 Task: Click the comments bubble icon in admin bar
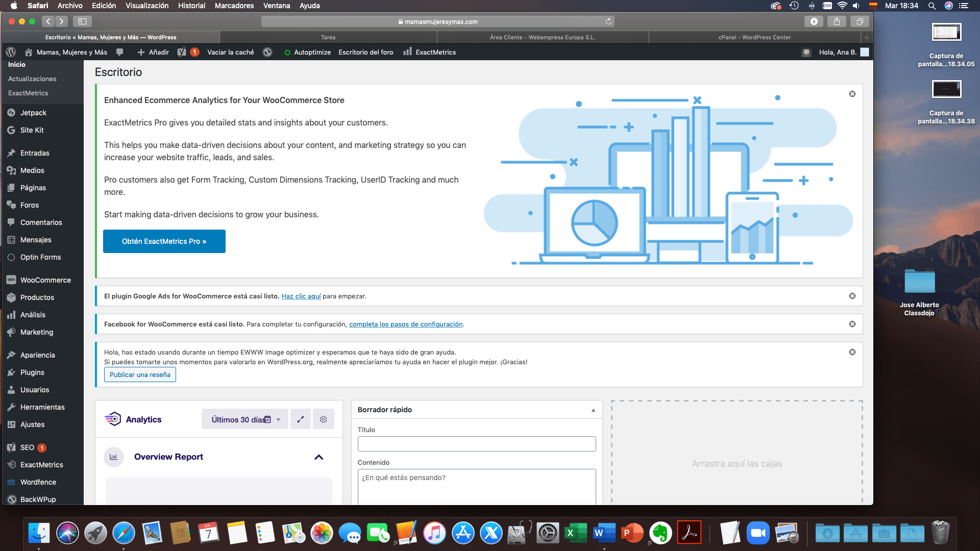coord(120,52)
